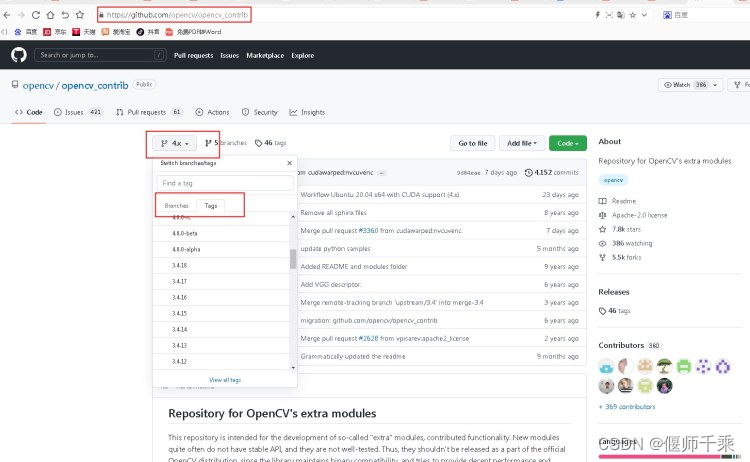Viewport: 750px width, 462px height.
Task: Click the translate page icon in address bar
Action: [621, 15]
